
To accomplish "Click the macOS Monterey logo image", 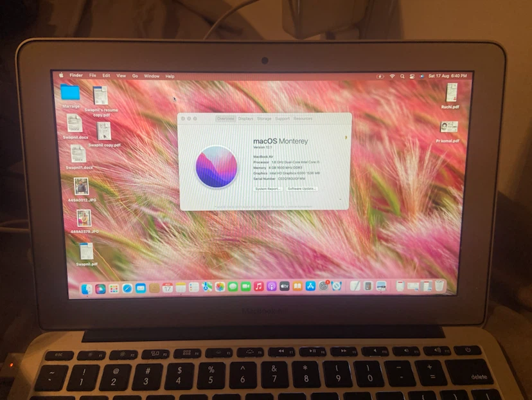I will coord(216,167).
